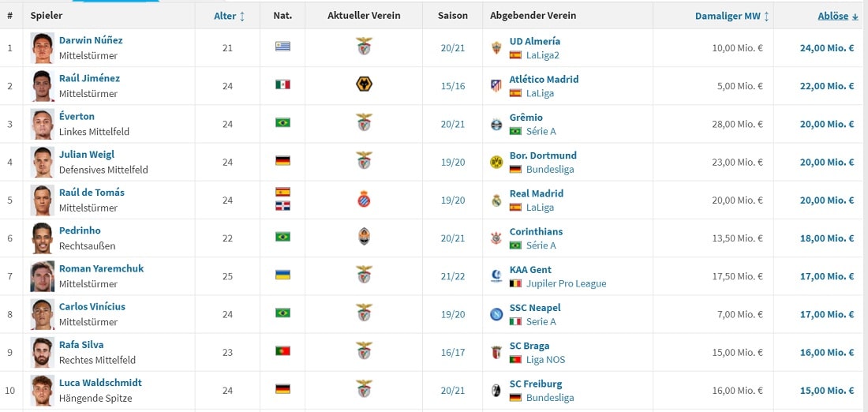Click Corinthians crest icon

(x=496, y=238)
